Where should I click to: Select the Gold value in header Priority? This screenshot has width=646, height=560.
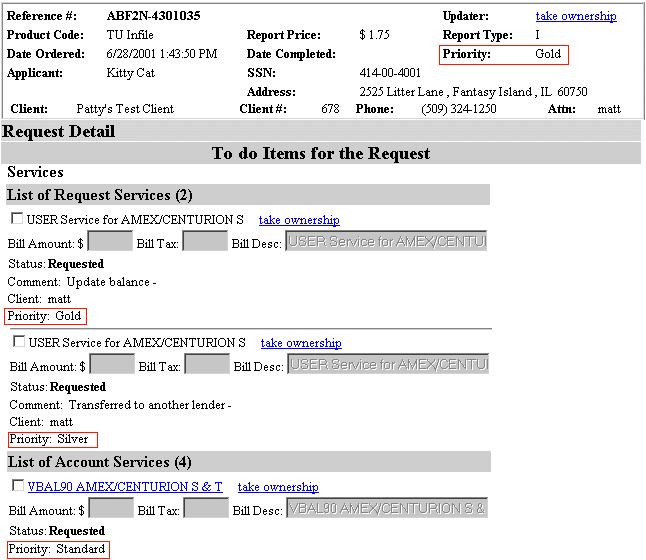548,54
